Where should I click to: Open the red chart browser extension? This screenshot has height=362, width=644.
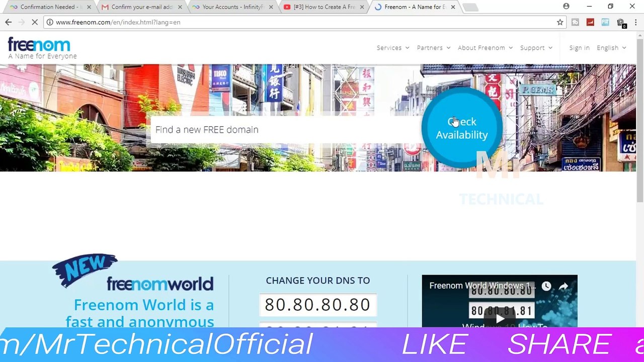(590, 22)
